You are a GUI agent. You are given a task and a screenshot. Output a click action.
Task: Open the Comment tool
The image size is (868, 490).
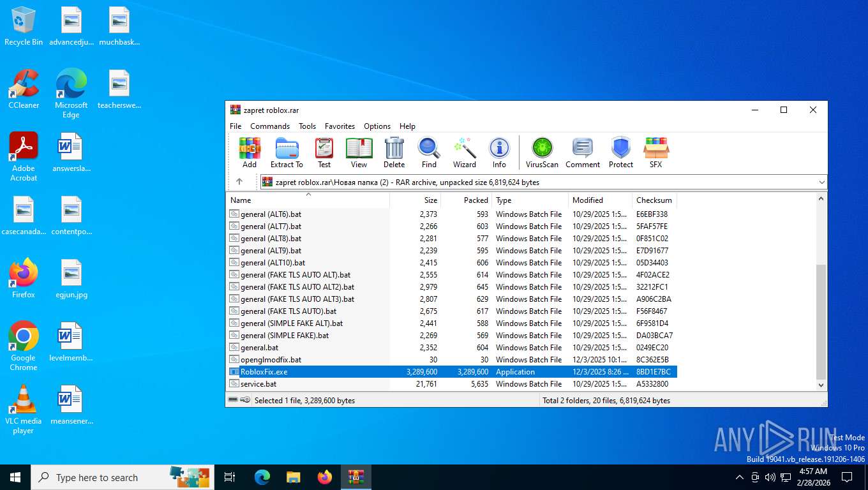click(582, 152)
